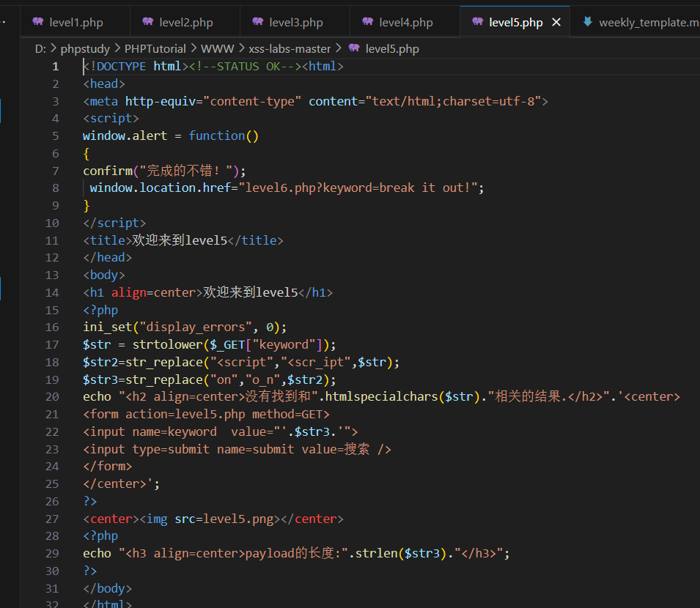
Task: Select the level5.php editor tab
Action: (515, 22)
